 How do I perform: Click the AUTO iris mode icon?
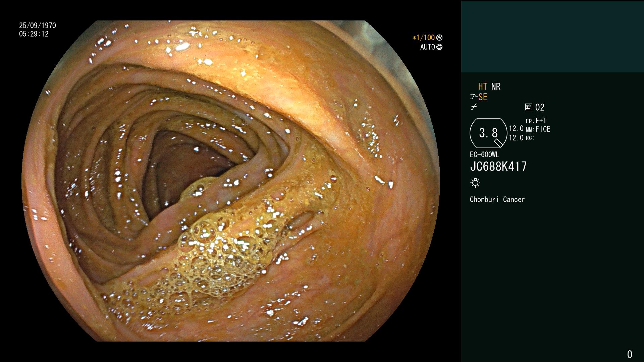[x=439, y=47]
